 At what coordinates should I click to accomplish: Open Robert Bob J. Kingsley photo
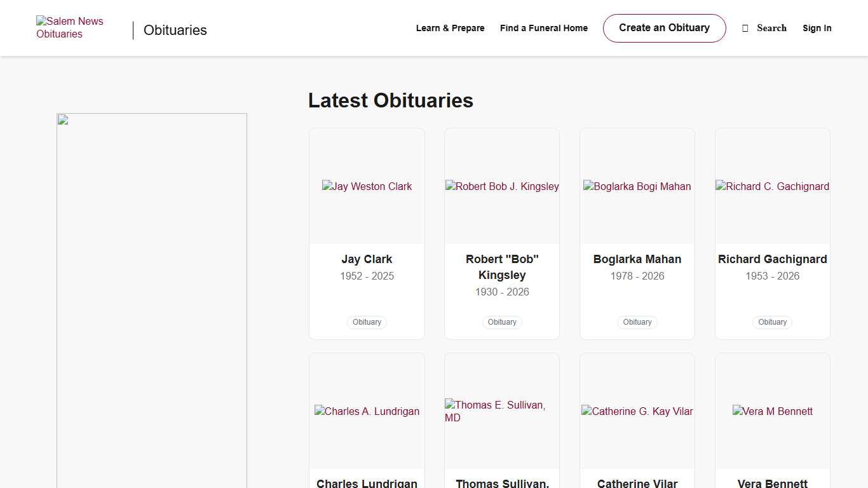(x=502, y=186)
